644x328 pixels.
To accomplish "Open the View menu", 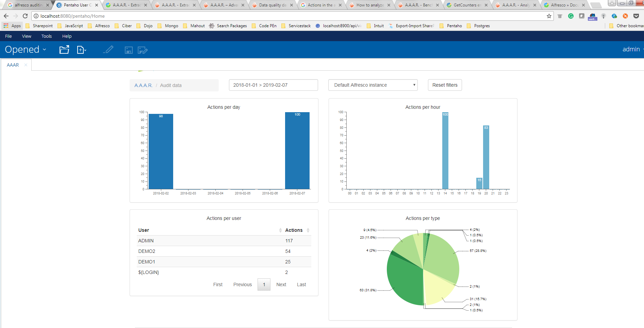I will click(27, 36).
